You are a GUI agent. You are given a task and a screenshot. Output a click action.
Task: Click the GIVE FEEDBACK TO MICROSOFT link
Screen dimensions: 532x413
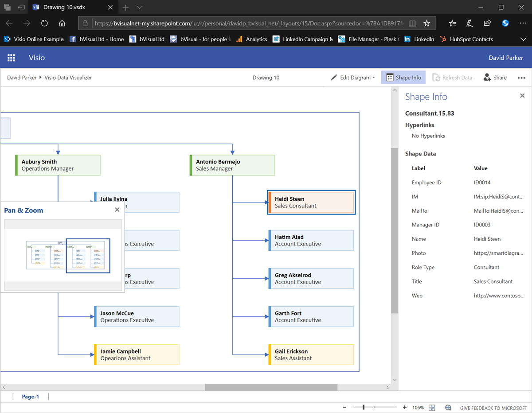493,408
